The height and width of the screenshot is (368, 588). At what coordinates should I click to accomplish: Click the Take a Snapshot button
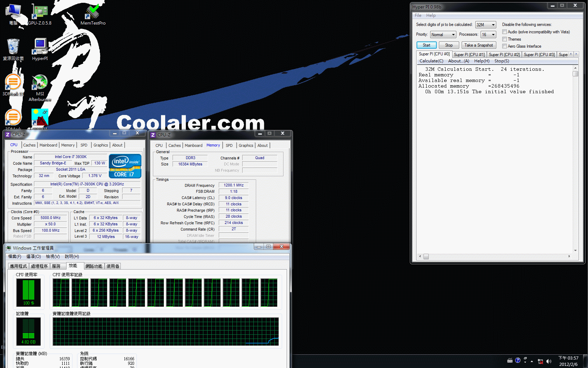478,45
